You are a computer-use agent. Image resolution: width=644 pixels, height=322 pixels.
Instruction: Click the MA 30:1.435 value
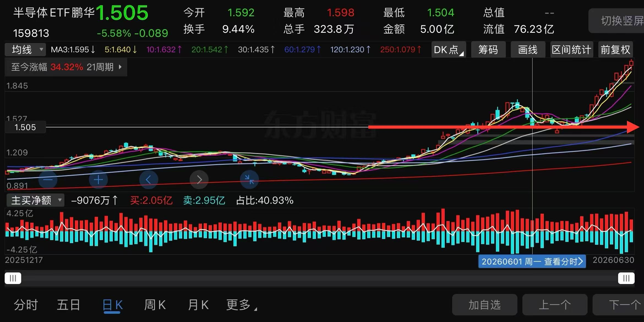(256, 50)
